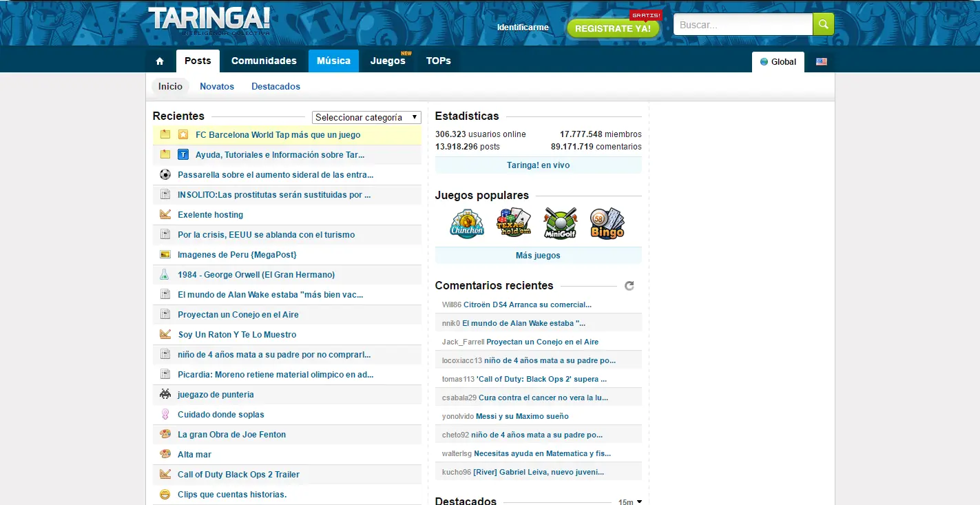The height and width of the screenshot is (505, 980).
Task: Open post Imagenes de Peru {MegaPost}
Action: [237, 254]
